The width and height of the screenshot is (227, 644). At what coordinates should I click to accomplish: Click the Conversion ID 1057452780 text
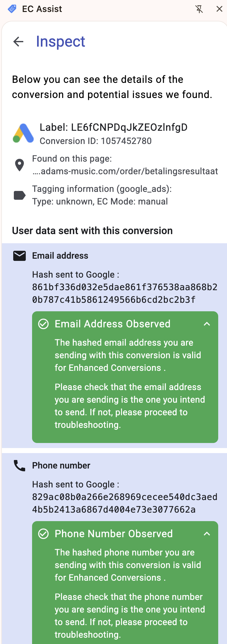click(96, 141)
